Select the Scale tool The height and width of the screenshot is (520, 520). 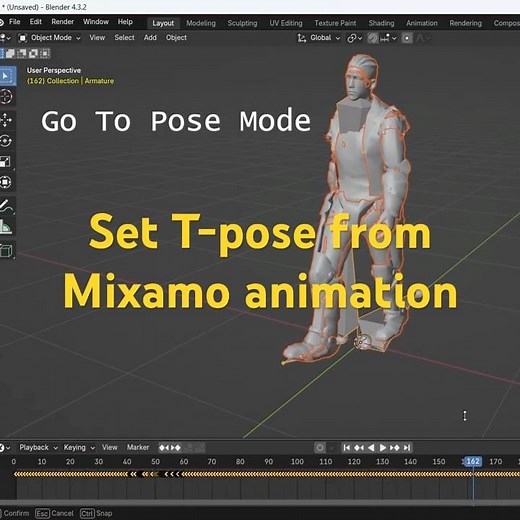click(6, 162)
